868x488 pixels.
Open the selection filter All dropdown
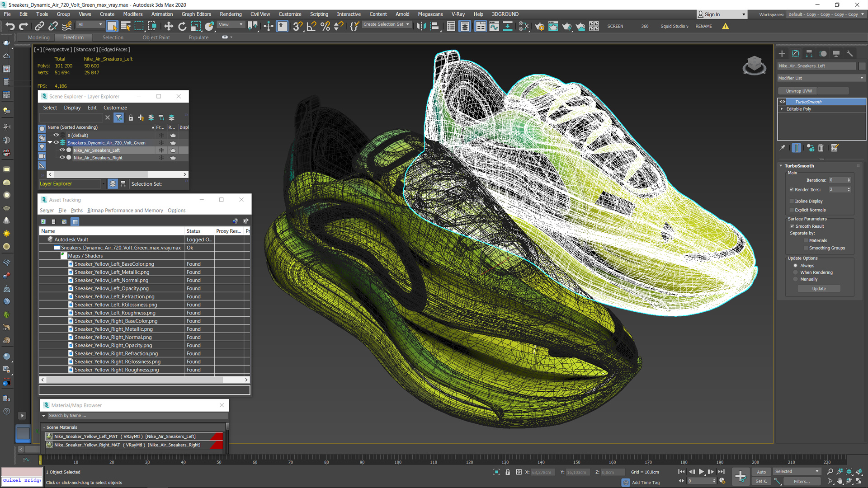(90, 25)
